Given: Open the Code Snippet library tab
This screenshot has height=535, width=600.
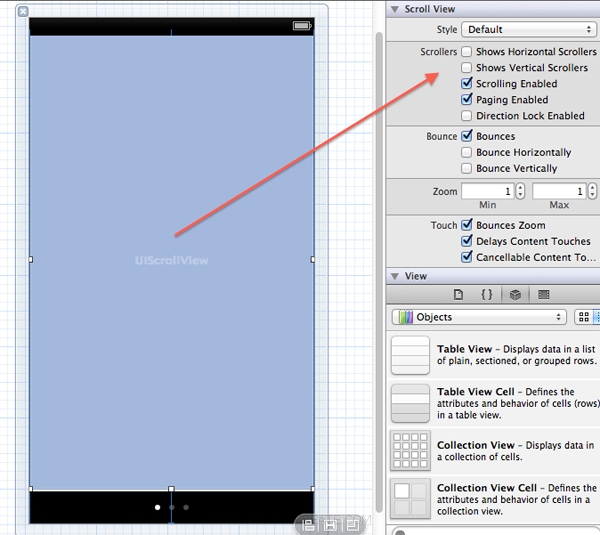Looking at the screenshot, I should tap(487, 294).
